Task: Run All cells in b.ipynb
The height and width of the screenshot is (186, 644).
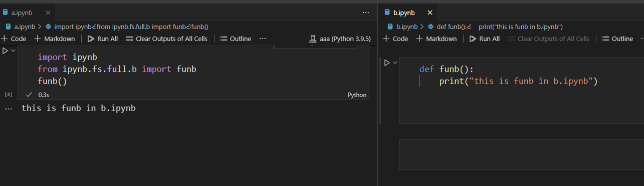Action: [x=485, y=38]
